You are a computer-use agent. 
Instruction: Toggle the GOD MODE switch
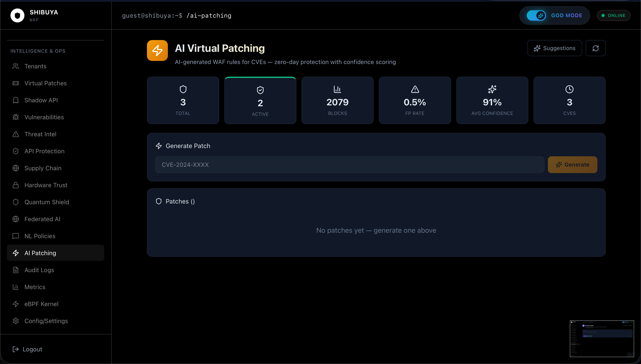click(536, 15)
